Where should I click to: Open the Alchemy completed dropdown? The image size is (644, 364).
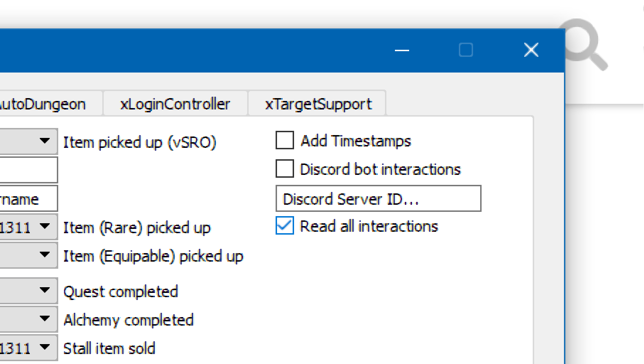coord(28,318)
